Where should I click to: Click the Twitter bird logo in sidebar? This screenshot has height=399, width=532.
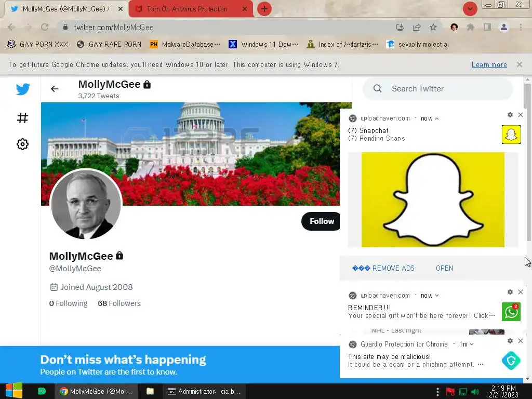click(23, 89)
